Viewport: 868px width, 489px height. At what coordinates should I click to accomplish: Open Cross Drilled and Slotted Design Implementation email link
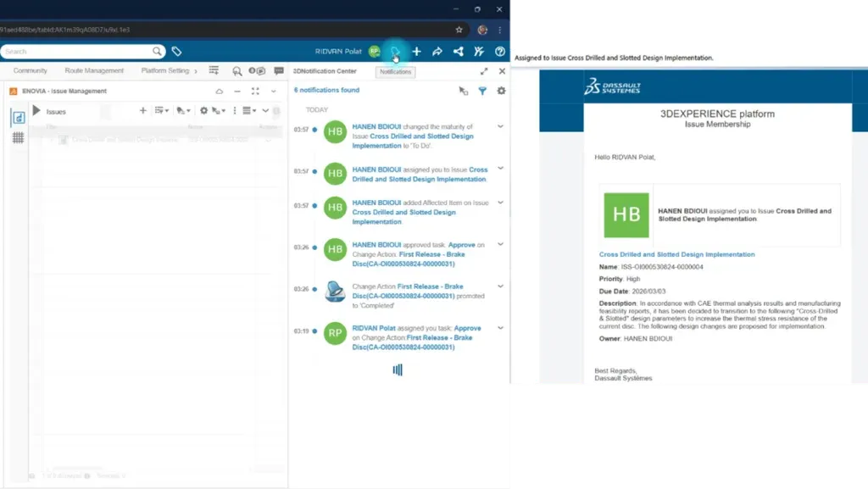pyautogui.click(x=676, y=254)
